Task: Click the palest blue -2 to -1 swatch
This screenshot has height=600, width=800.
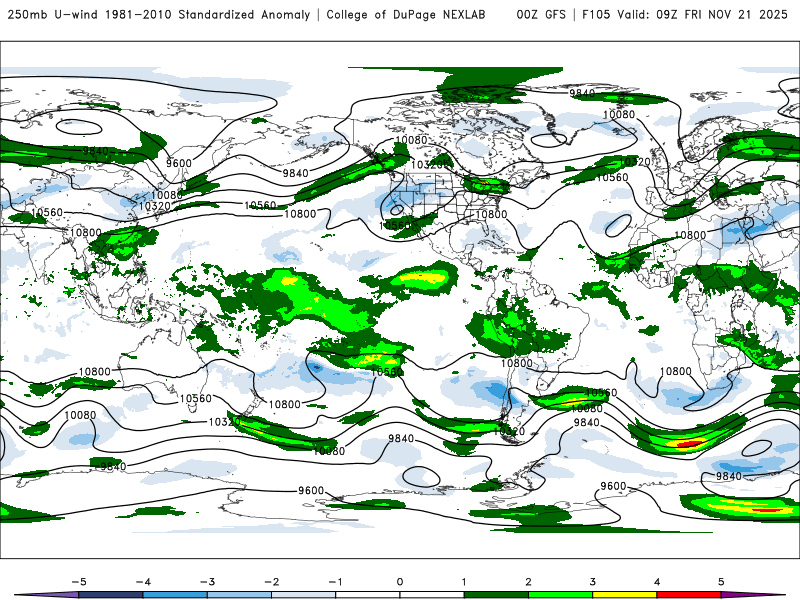Action: tap(304, 595)
